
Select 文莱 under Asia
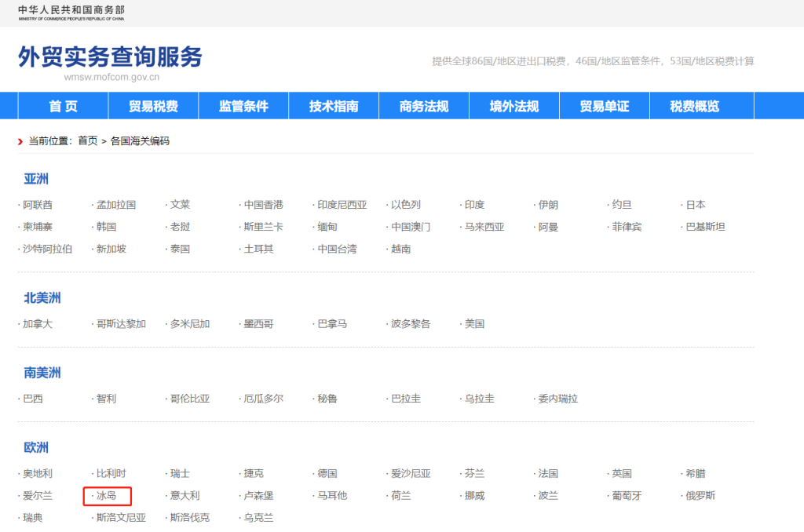(x=180, y=205)
